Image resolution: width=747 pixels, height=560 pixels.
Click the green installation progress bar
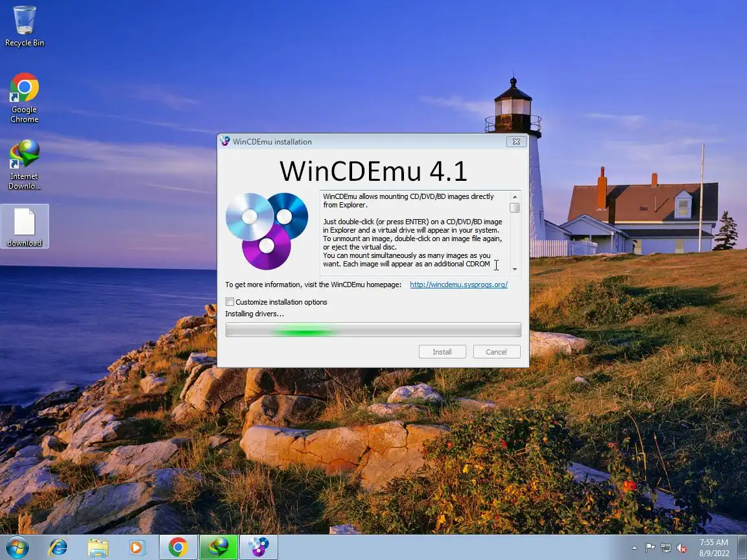tap(373, 329)
